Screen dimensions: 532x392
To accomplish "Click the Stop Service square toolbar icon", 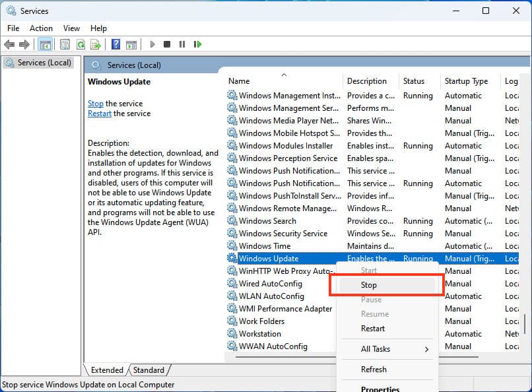I will (x=167, y=44).
